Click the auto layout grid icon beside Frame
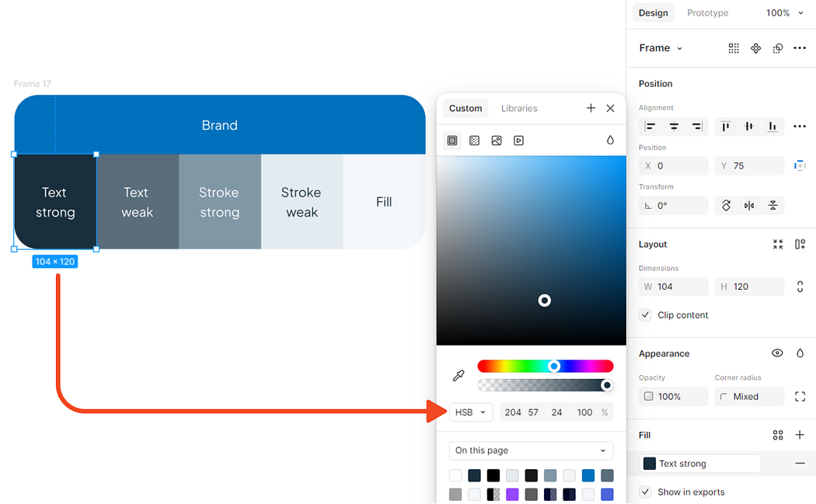The width and height of the screenshot is (816, 504). tap(734, 48)
